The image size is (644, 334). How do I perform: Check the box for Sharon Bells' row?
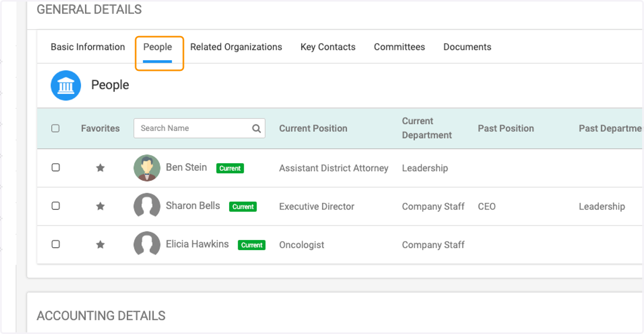55,206
